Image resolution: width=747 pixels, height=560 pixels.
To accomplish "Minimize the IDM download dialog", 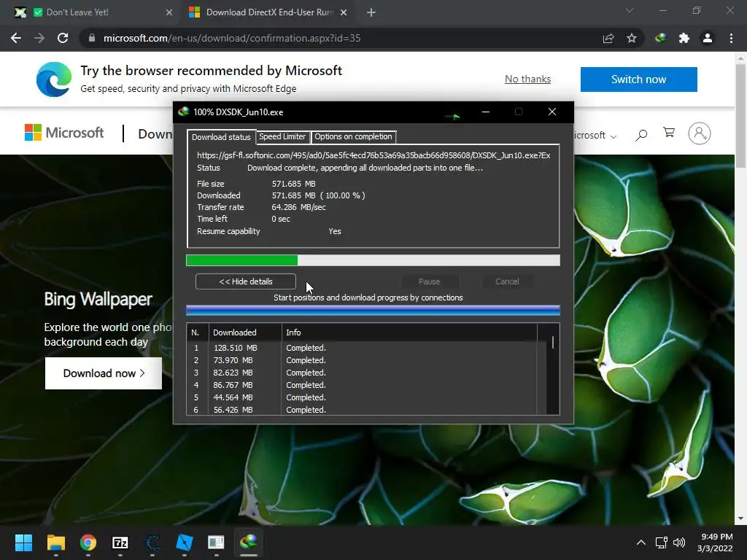I will tap(485, 112).
